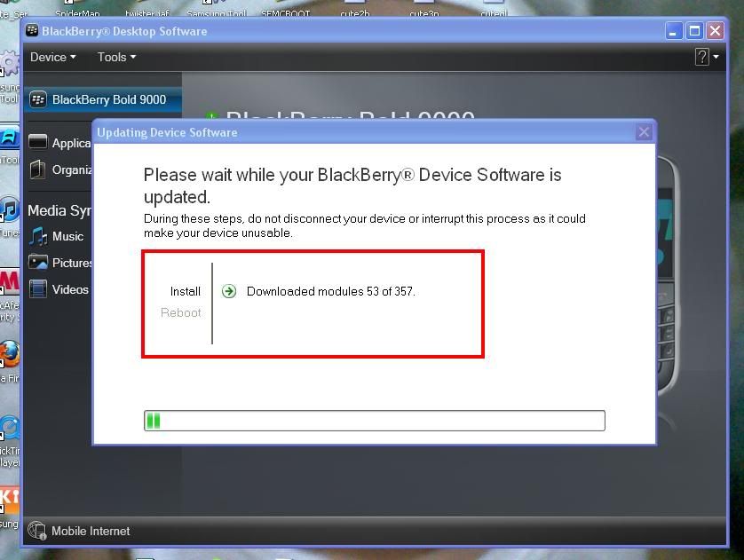The image size is (744, 560).
Task: Click the Tools menu dropdown arrow
Action: (x=133, y=57)
